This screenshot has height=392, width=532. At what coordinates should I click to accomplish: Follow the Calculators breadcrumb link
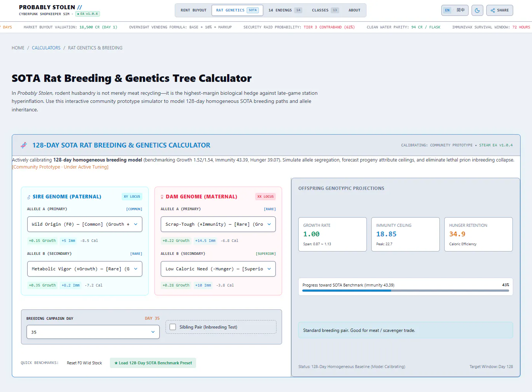coord(46,48)
